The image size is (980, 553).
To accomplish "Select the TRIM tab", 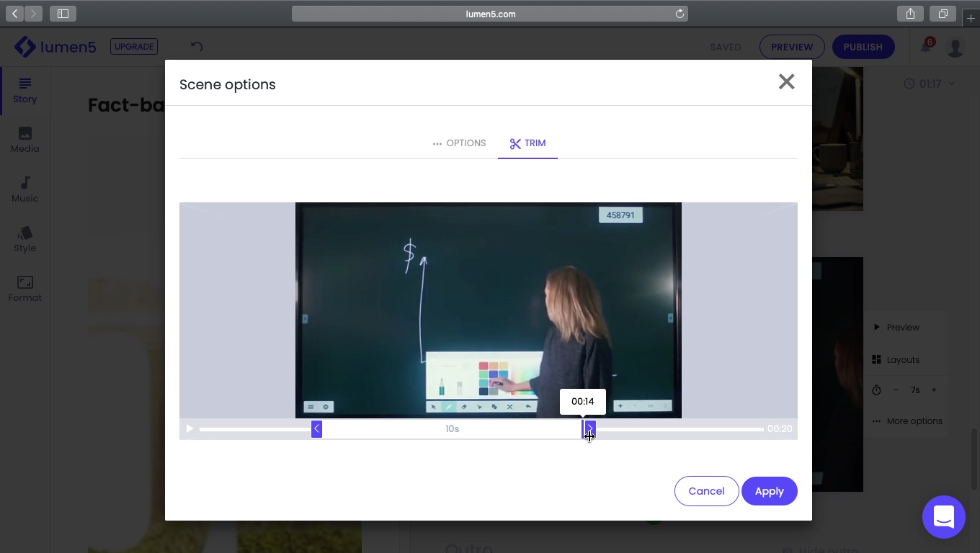I will point(527,143).
